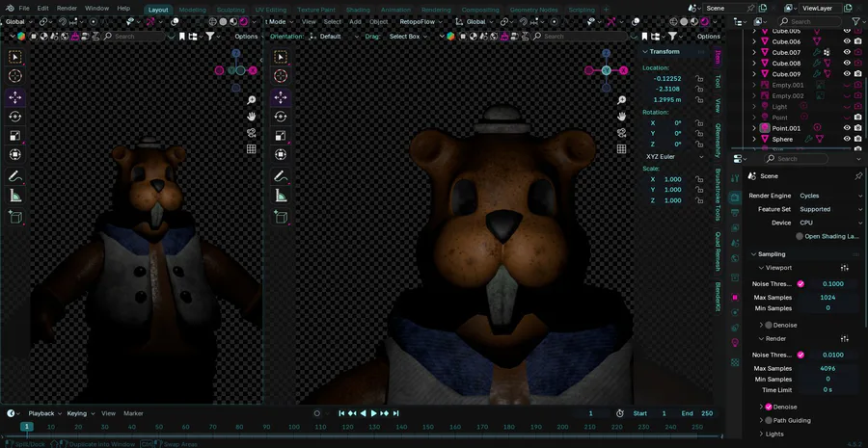The width and height of the screenshot is (868, 448).
Task: Select the Rotate tool in the left viewport
Action: (x=14, y=117)
